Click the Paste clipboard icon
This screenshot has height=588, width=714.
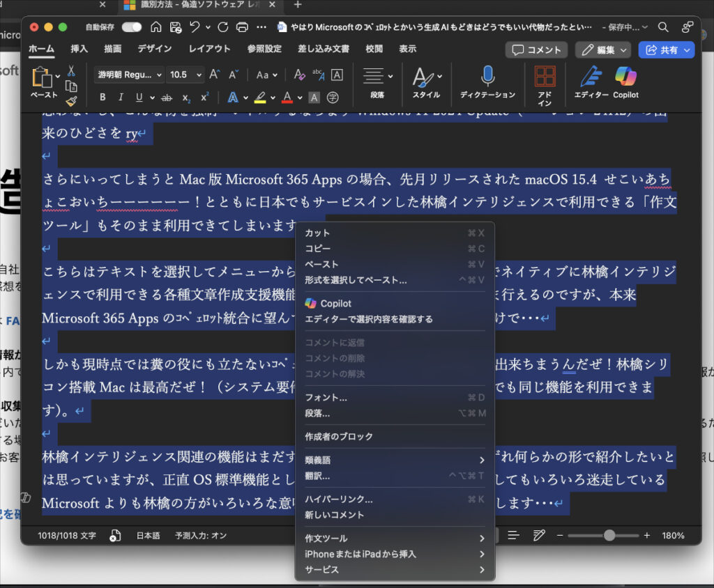[x=42, y=77]
